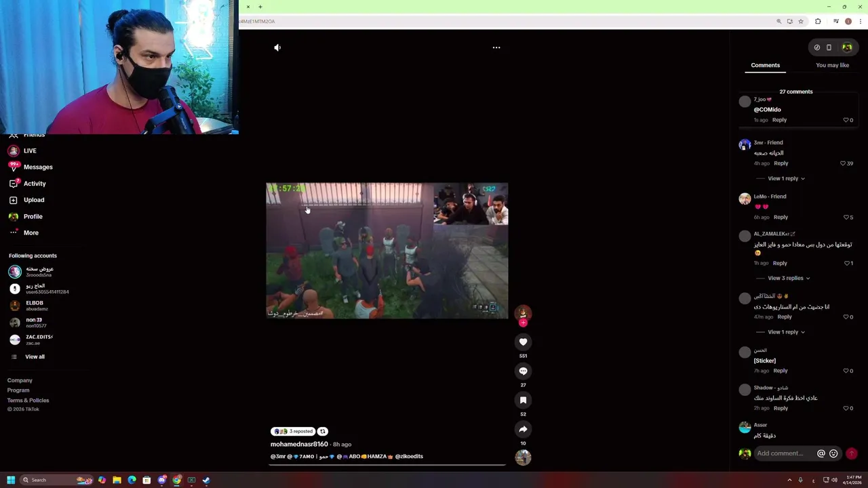Viewport: 868px width, 488px height.
Task: Like LeMo's hearts comment
Action: pos(846,218)
